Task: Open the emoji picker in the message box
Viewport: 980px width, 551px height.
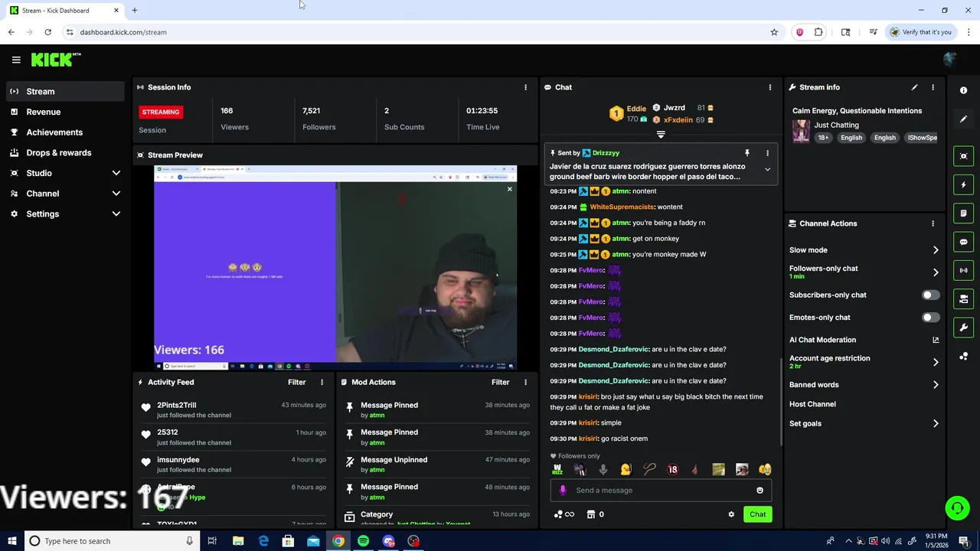Action: (759, 491)
